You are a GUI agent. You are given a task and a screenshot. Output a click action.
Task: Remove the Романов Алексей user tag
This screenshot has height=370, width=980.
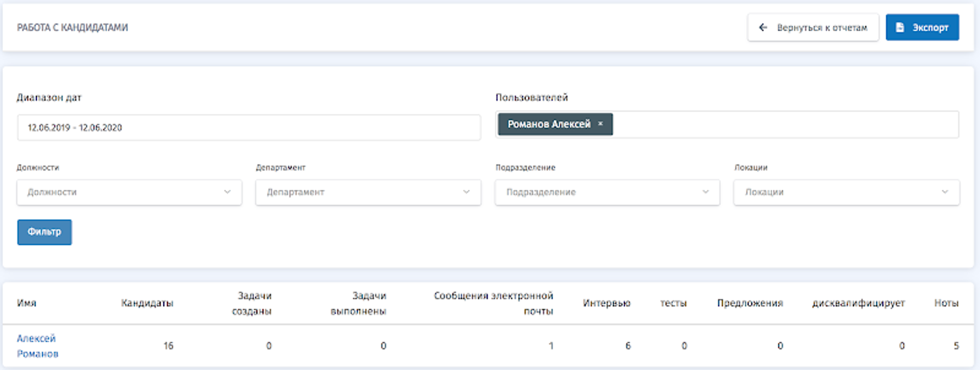(x=601, y=124)
